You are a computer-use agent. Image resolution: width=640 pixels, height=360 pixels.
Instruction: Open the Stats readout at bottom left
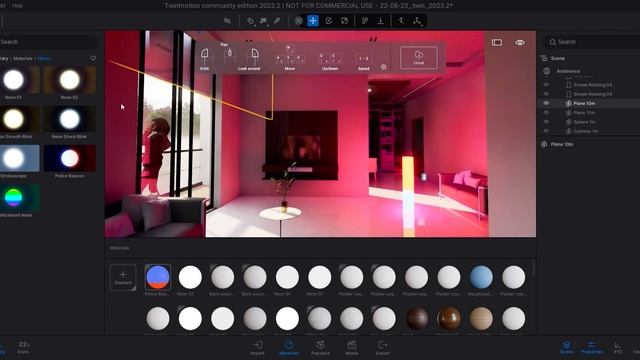(x=23, y=347)
